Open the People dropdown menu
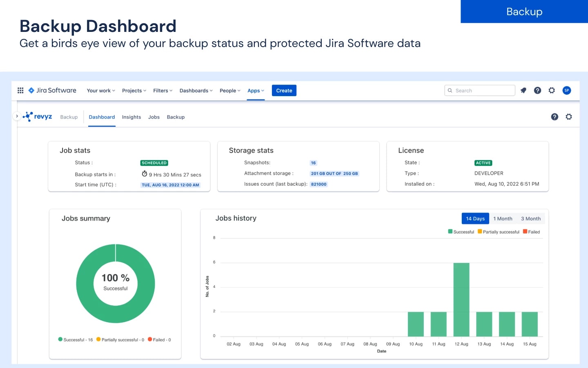This screenshot has height=368, width=588. point(230,91)
